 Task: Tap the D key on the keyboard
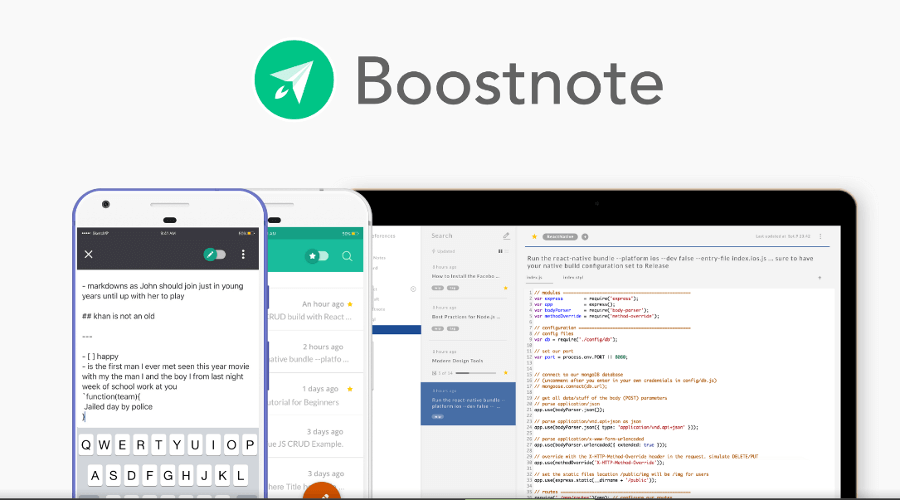pos(131,475)
